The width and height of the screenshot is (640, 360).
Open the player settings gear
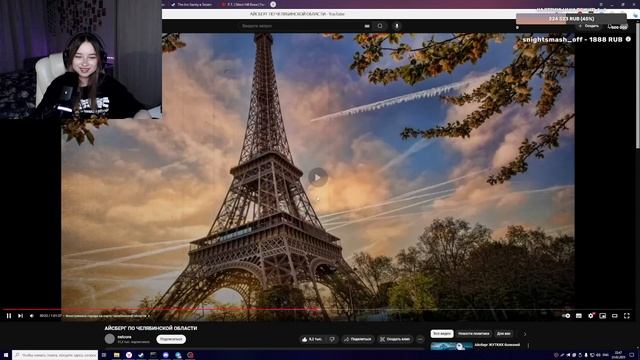pyautogui.click(x=591, y=316)
